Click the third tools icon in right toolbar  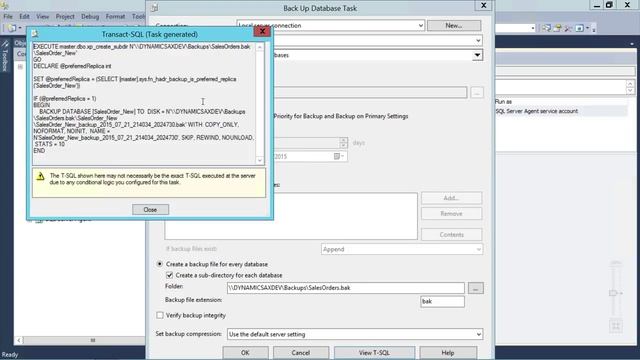[x=568, y=28]
